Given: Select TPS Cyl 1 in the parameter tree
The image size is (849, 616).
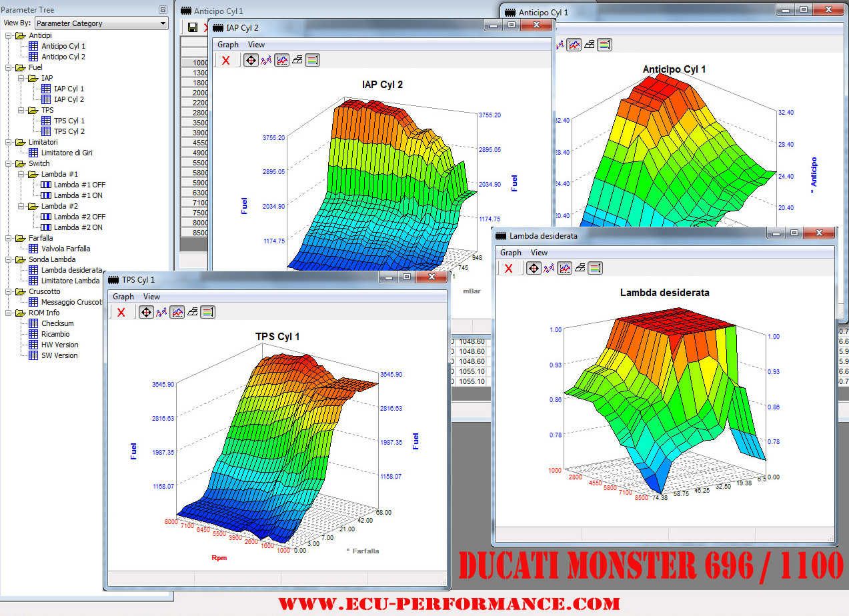Looking at the screenshot, I should click(69, 121).
